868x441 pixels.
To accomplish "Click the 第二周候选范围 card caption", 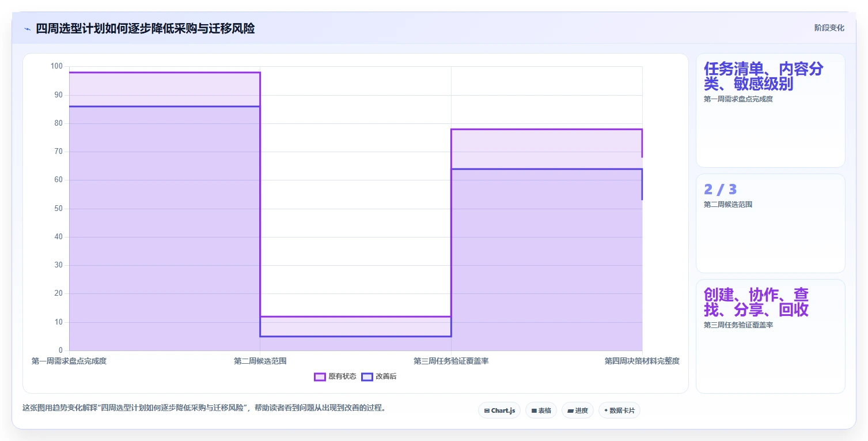I will coord(727,205).
